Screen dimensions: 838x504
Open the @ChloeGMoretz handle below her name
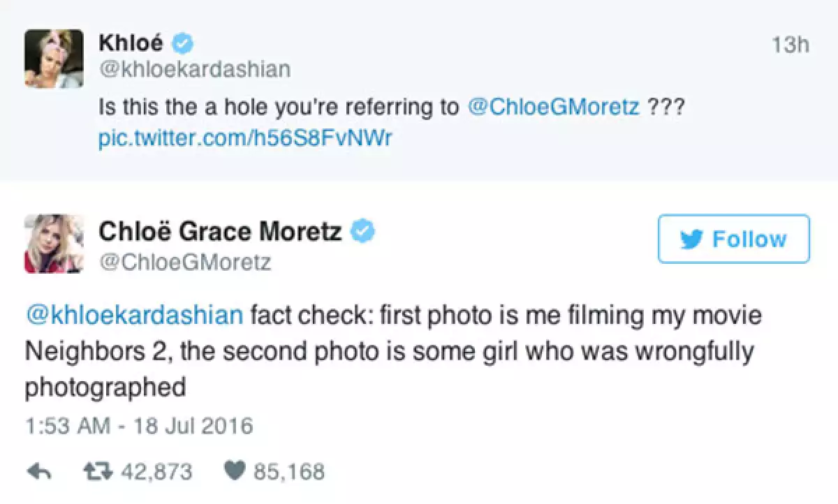pyautogui.click(x=185, y=262)
